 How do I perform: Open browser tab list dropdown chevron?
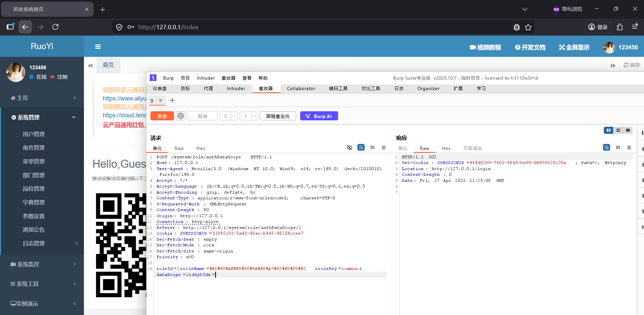click(525, 9)
